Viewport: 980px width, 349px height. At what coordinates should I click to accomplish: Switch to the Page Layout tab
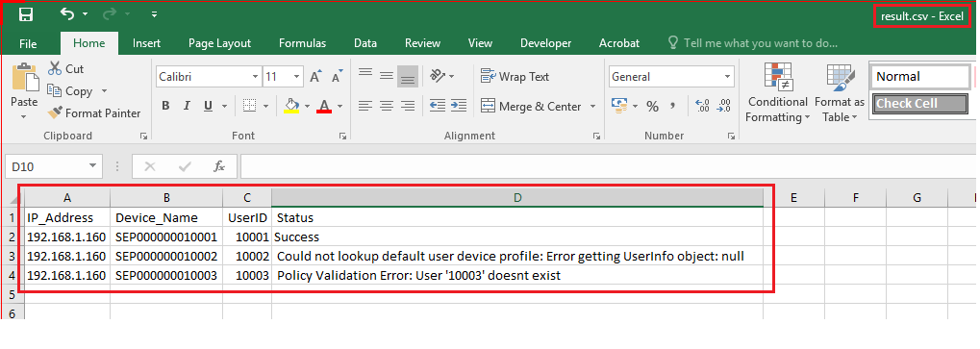[x=219, y=43]
